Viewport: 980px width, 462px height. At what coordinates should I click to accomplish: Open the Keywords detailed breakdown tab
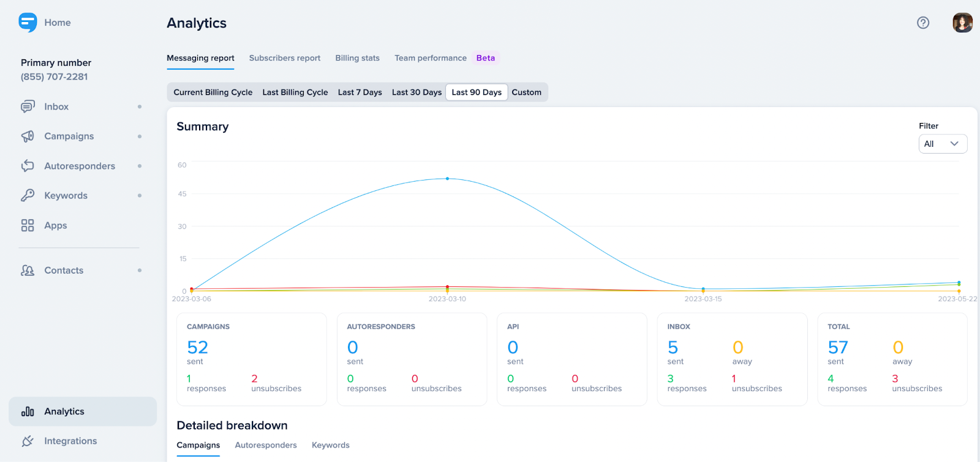[330, 445]
